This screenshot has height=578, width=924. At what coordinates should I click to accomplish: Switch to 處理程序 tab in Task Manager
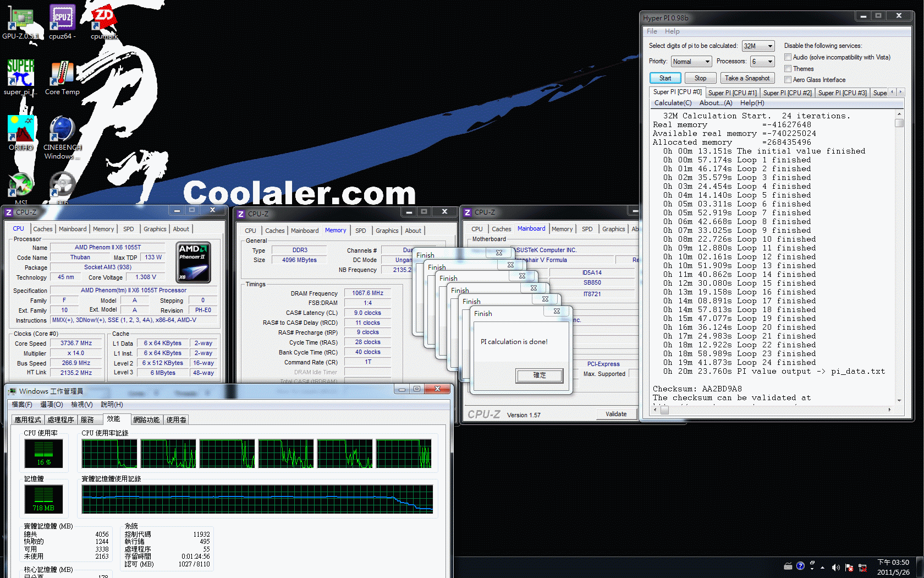[x=61, y=419]
